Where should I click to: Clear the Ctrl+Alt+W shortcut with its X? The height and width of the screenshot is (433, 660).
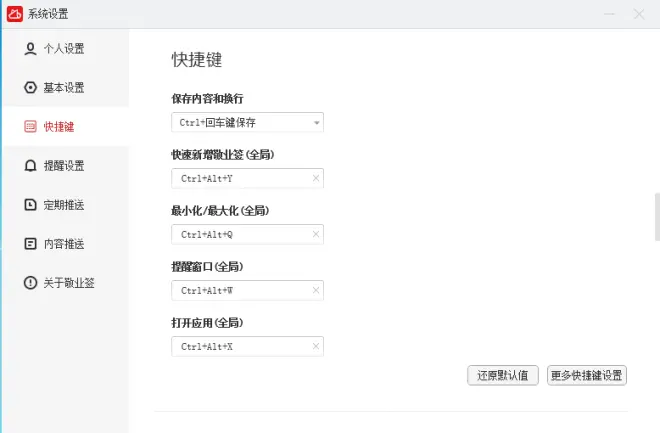[x=316, y=290]
